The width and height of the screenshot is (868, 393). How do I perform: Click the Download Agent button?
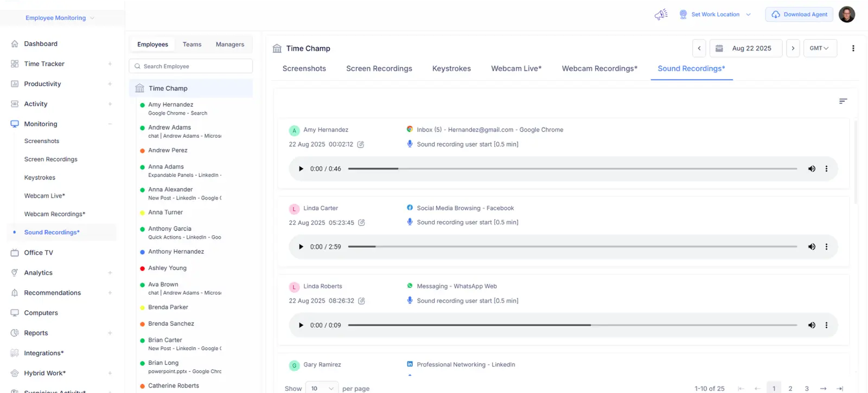[799, 15]
